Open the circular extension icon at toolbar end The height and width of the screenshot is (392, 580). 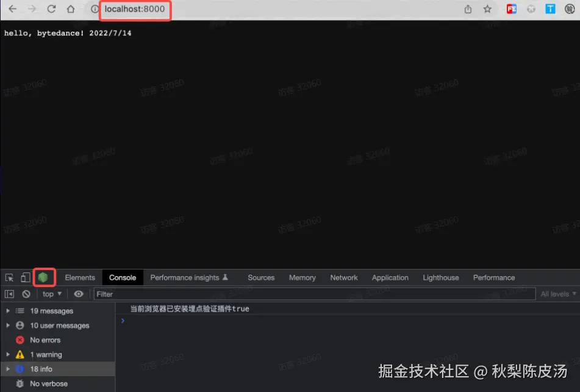click(x=570, y=9)
